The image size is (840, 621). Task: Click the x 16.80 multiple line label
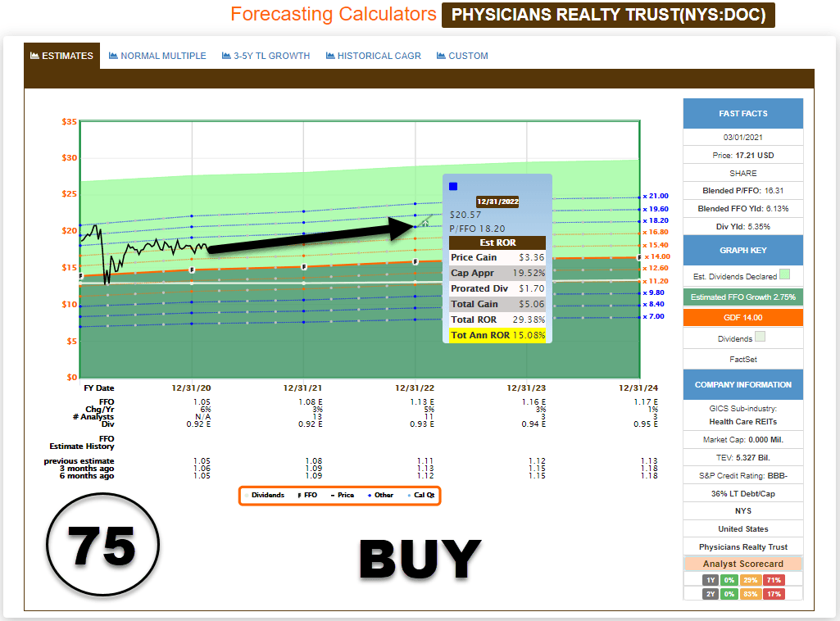point(656,232)
